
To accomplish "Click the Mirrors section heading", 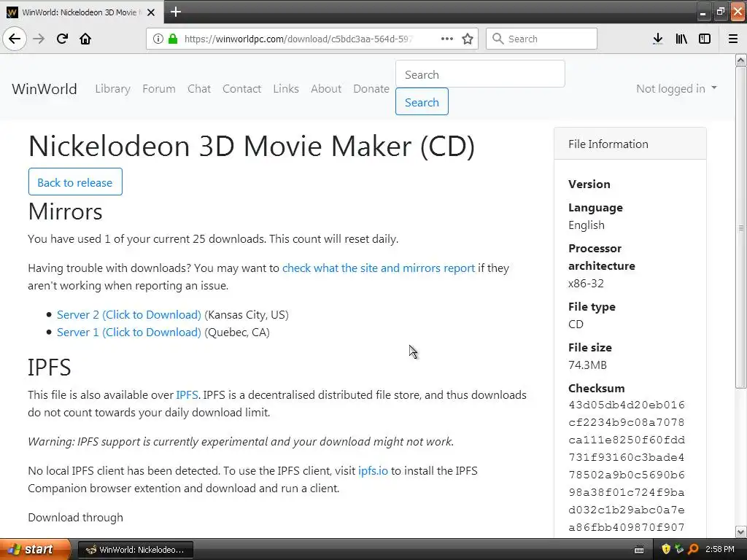I will point(65,211).
